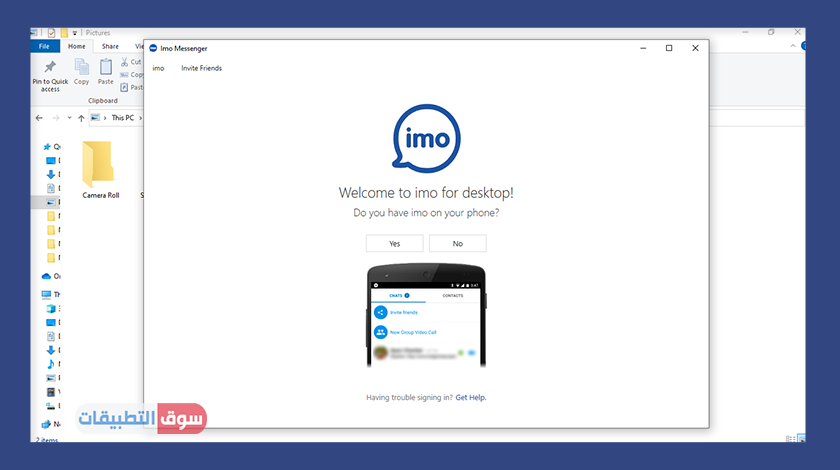Close the Imo Messenger window
The height and width of the screenshot is (470, 840).
tap(695, 48)
